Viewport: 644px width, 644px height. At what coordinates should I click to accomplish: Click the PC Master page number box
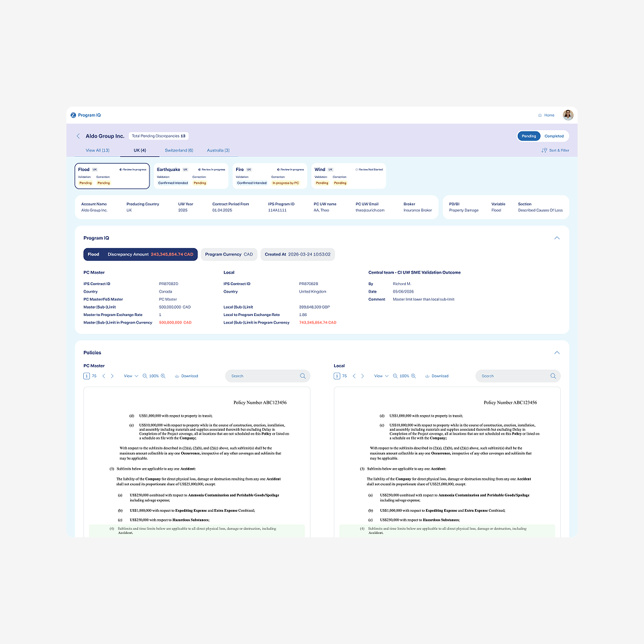(87, 376)
